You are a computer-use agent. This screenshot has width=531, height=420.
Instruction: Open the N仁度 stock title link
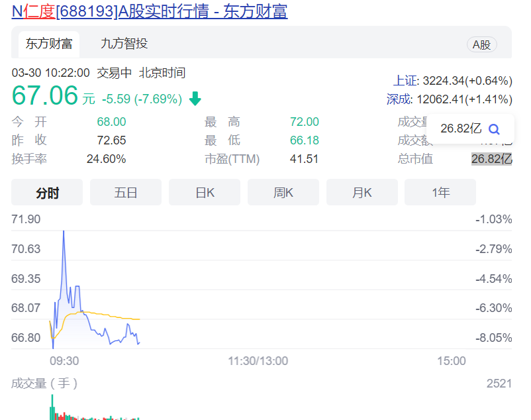[150, 11]
